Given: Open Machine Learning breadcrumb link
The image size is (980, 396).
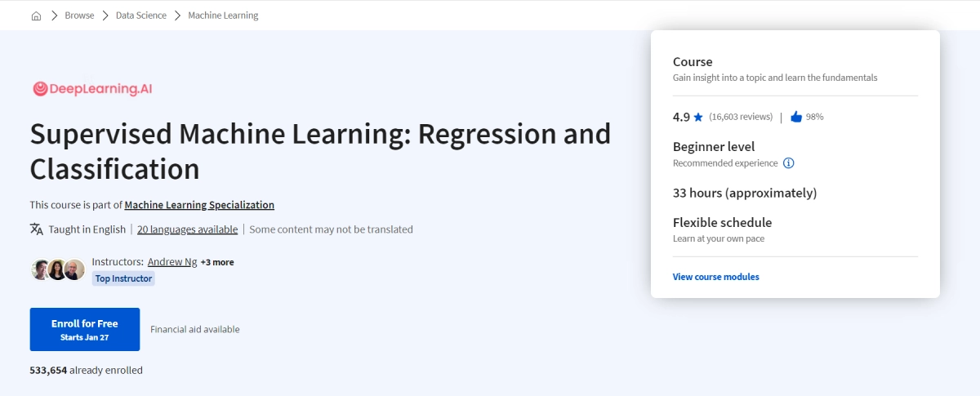Looking at the screenshot, I should click(223, 16).
